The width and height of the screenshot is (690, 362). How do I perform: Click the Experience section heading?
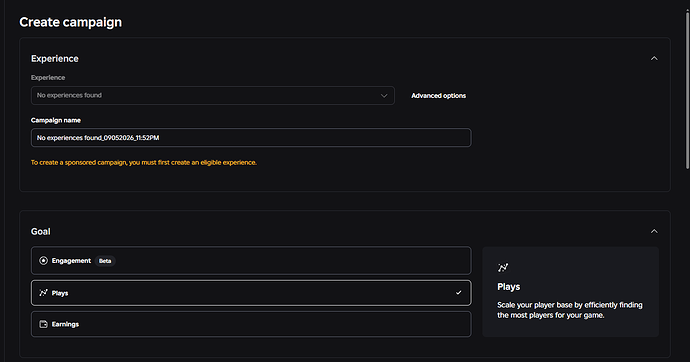[55, 59]
